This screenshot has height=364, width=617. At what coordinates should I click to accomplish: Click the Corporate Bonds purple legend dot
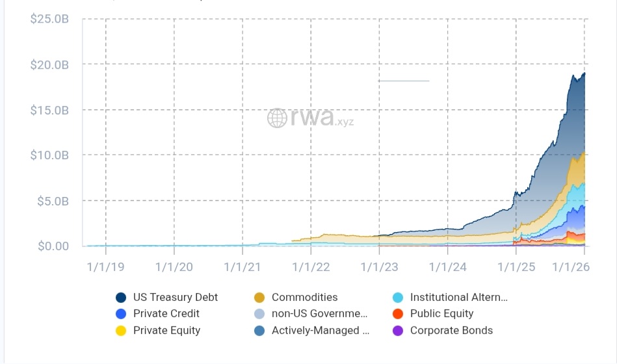tap(398, 330)
